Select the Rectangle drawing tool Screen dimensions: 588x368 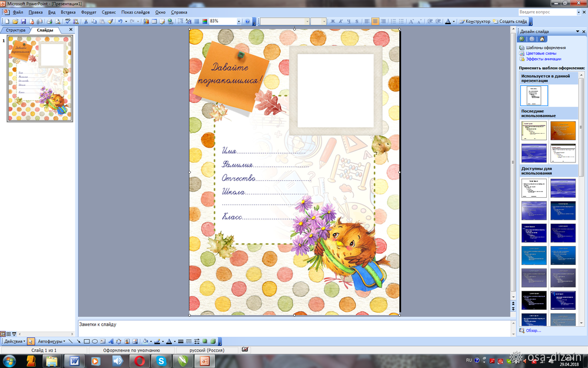(x=86, y=342)
